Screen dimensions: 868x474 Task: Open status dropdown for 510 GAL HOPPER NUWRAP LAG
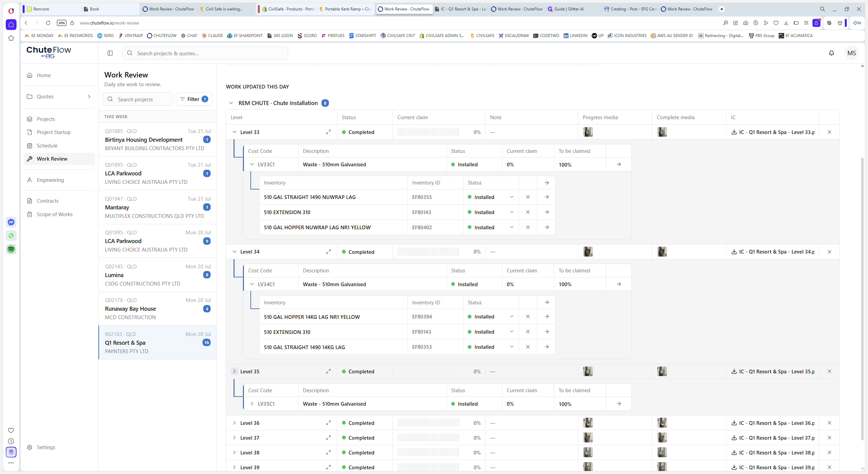(511, 227)
